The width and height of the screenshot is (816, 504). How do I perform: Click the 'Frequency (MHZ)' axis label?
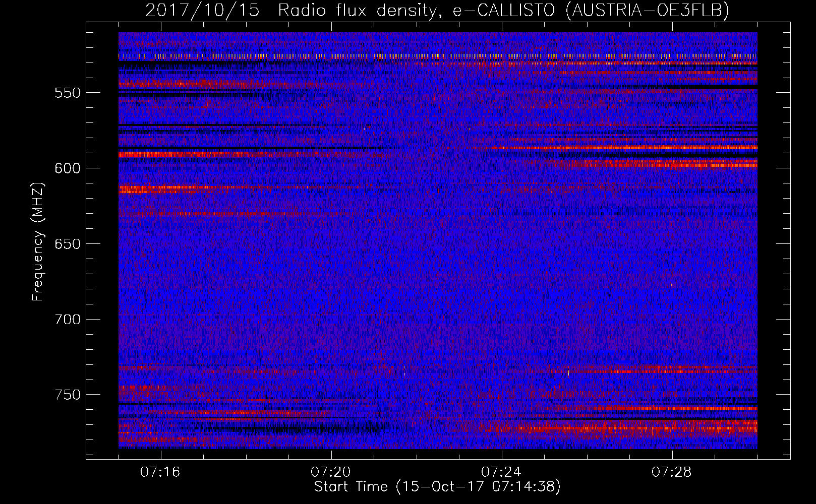click(38, 241)
